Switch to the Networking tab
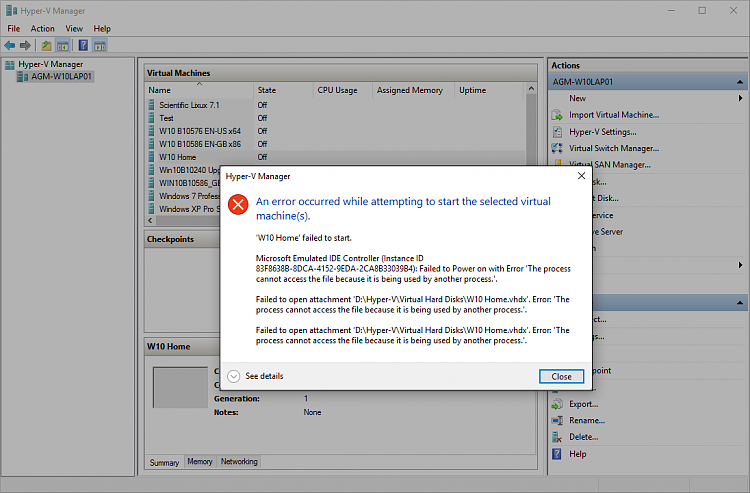 pyautogui.click(x=239, y=461)
